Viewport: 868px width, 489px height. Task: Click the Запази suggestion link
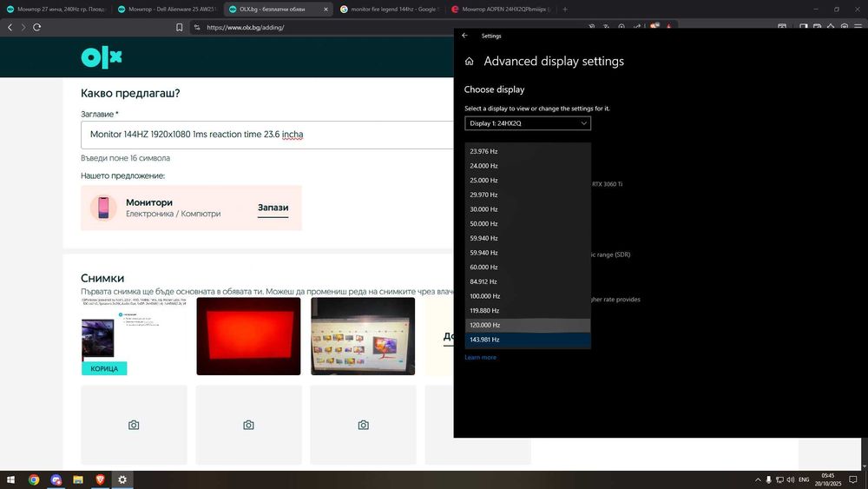click(x=273, y=208)
